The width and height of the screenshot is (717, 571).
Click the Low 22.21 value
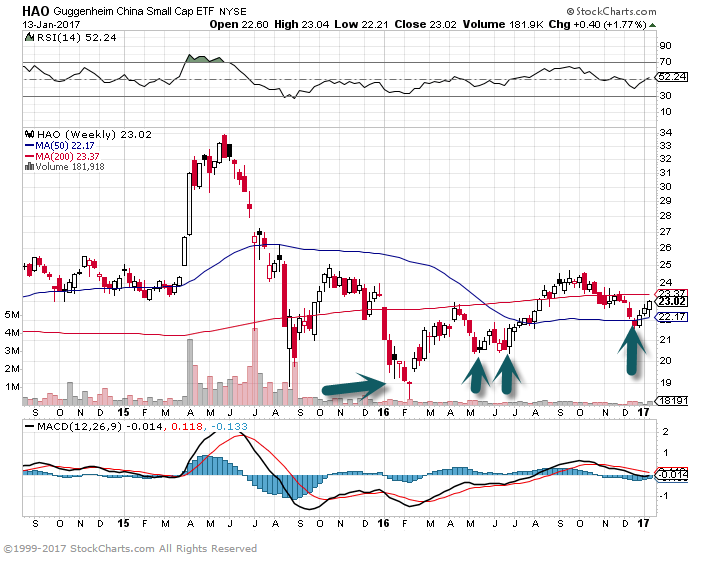(x=361, y=25)
